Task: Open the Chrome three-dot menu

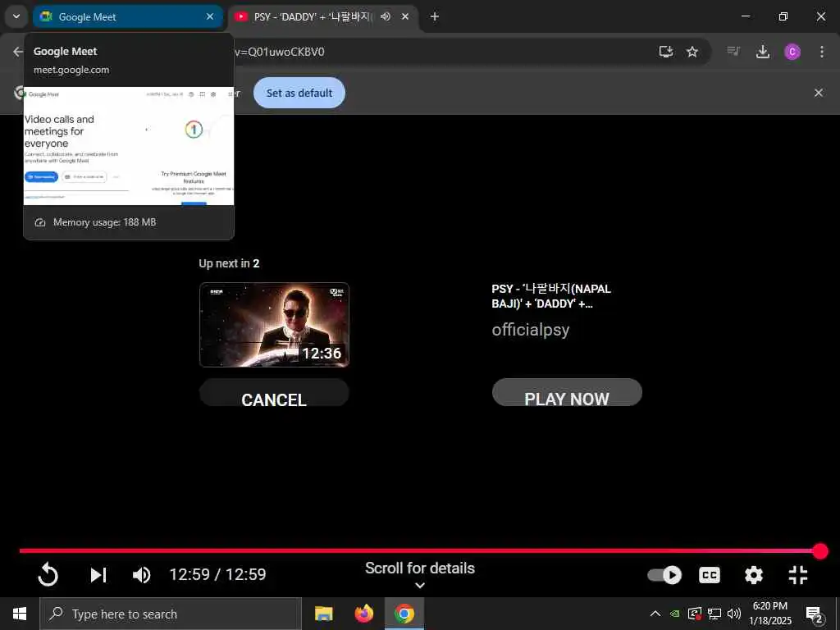Action: tap(822, 52)
